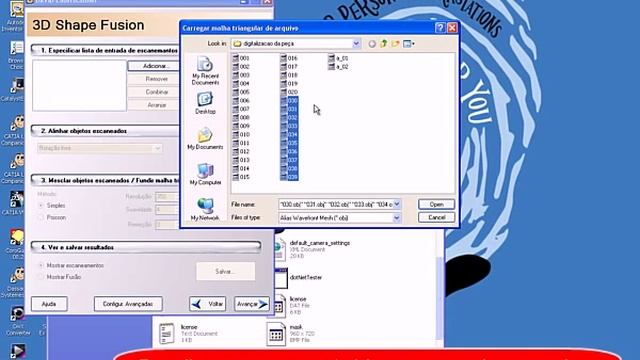The width and height of the screenshot is (640, 360).
Task: Click the Salvar button
Action: coord(226,271)
